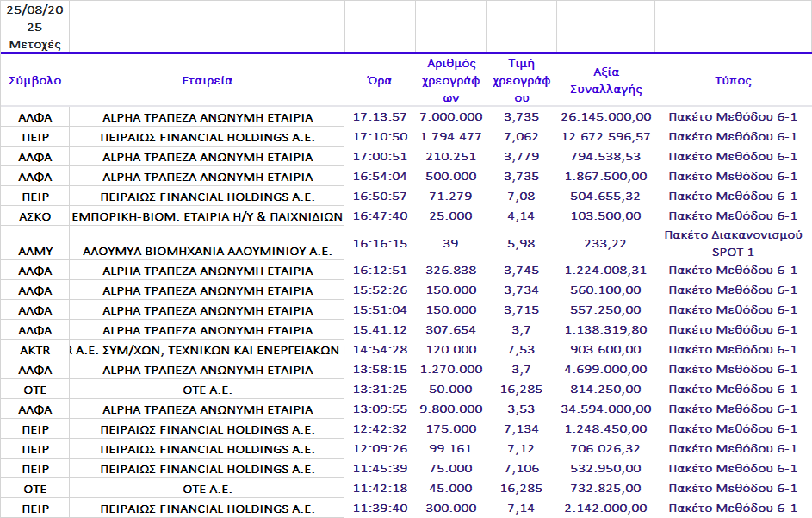
Task: Select value cell 557.250,00
Action: tap(605, 310)
